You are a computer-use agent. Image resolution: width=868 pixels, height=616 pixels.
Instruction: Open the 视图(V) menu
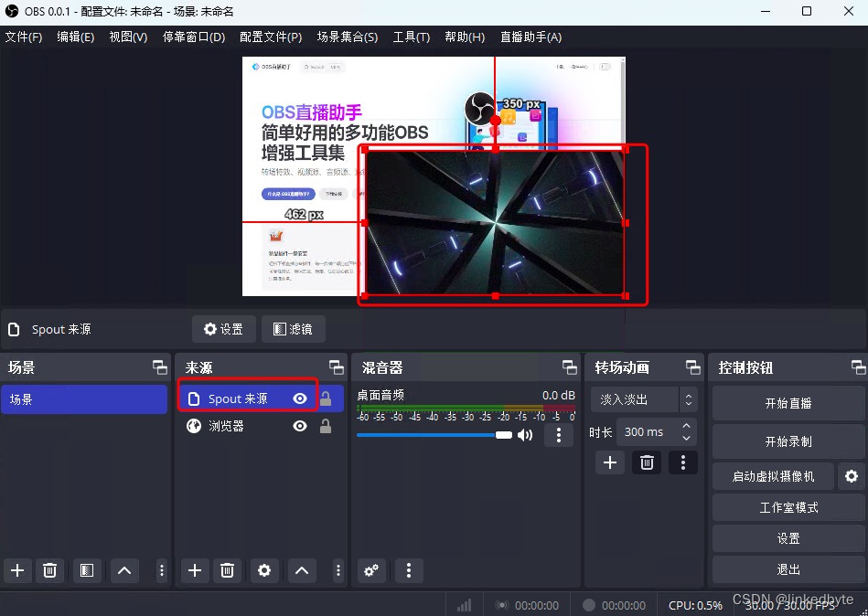pos(128,37)
